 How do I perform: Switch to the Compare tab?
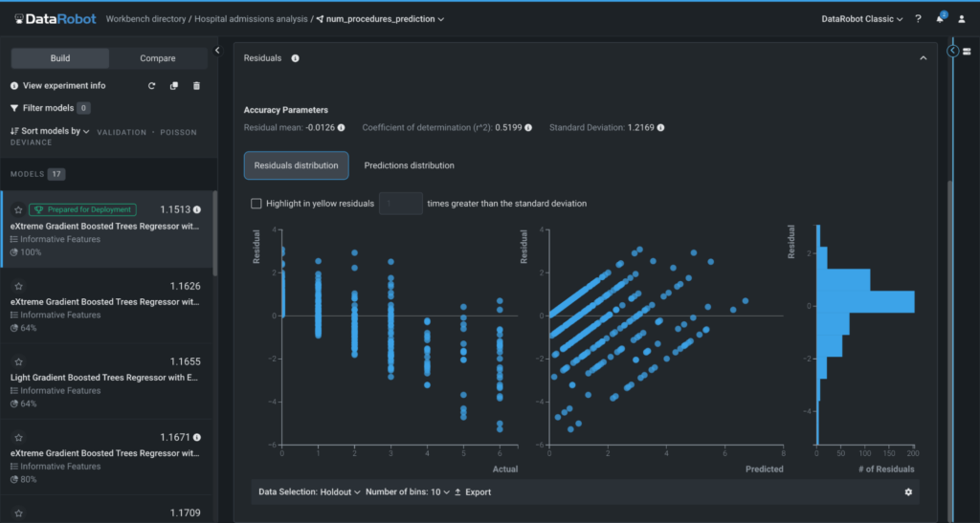158,58
